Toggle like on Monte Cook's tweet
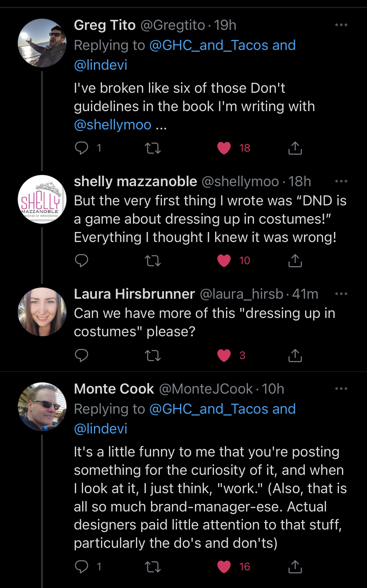The width and height of the screenshot is (367, 588). tap(224, 567)
